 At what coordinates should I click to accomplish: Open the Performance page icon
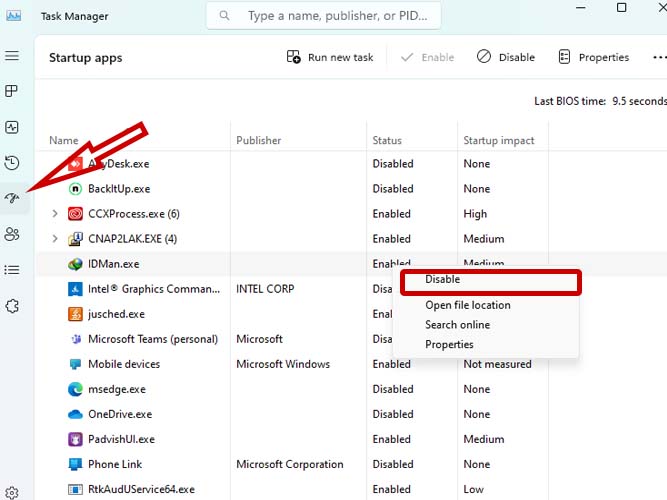tap(12, 127)
